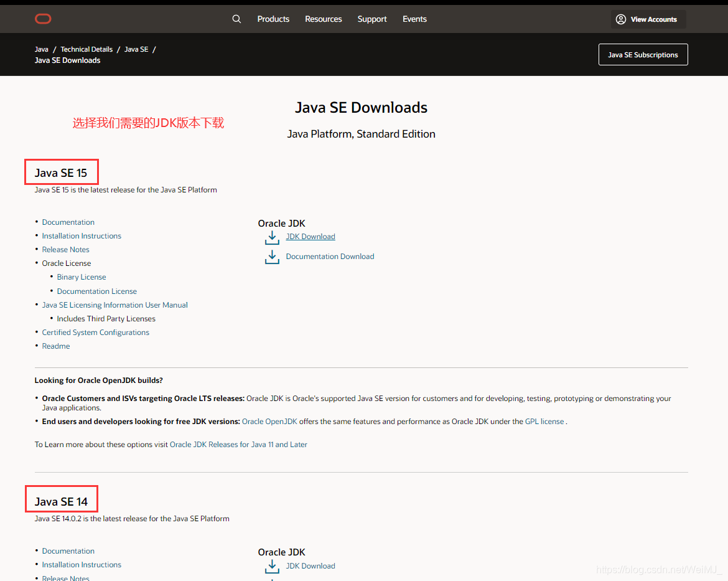The height and width of the screenshot is (581, 728).
Task: Click the Java SE Downloads page title
Action: (362, 107)
